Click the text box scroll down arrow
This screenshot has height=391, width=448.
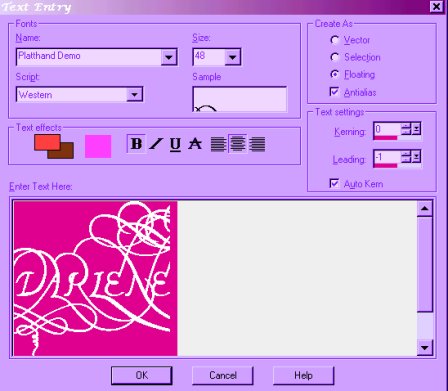point(425,348)
